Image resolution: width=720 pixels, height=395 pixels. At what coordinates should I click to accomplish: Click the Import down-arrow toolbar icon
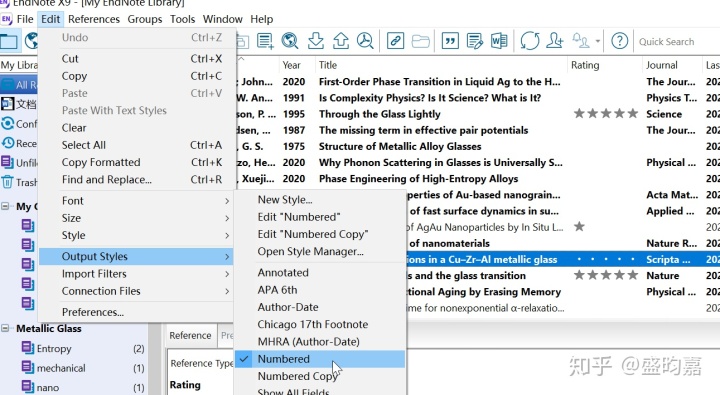pos(315,41)
